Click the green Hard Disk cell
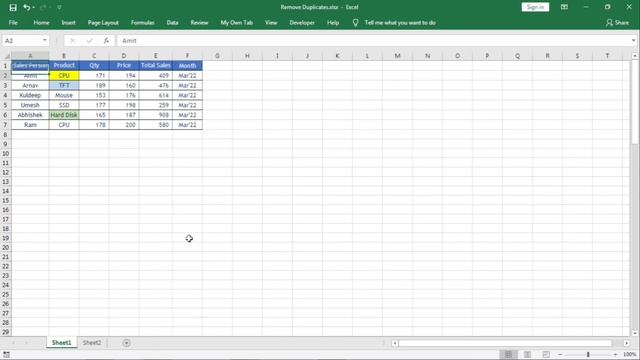This screenshot has width=640, height=360. click(64, 115)
